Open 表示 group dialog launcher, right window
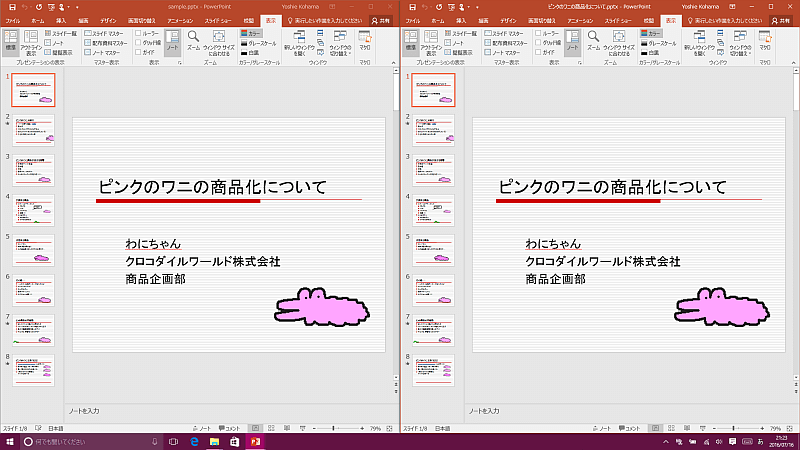The width and height of the screenshot is (800, 450). (580, 63)
